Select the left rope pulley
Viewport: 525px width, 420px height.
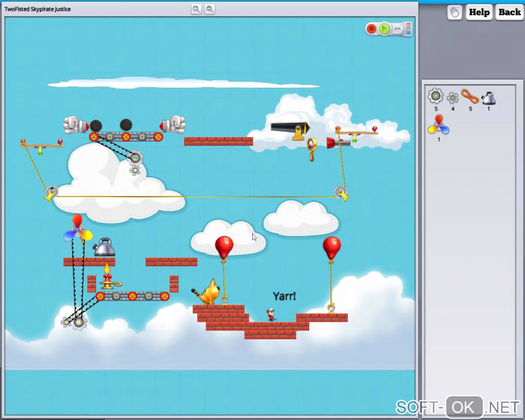(x=51, y=194)
